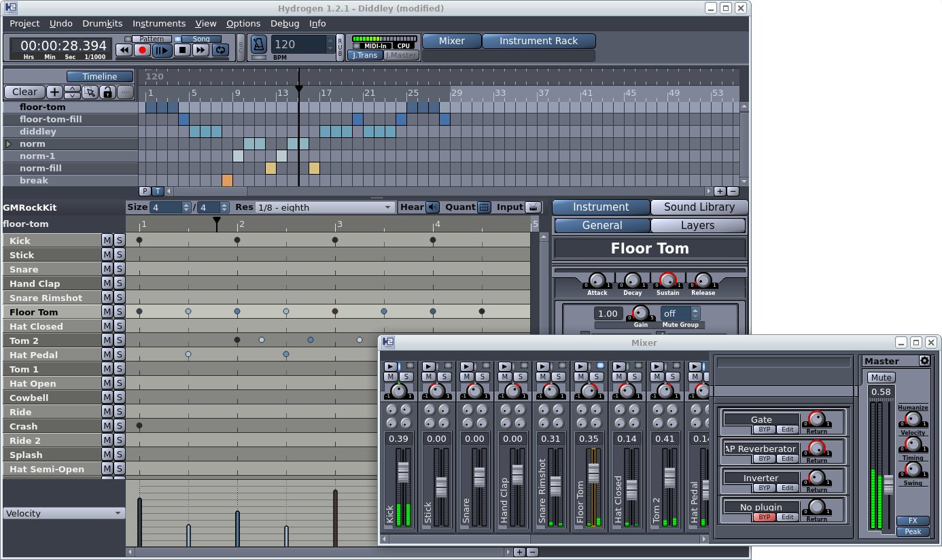The image size is (942, 560).
Task: Toggle the play/pause transport button
Action: pos(162,50)
